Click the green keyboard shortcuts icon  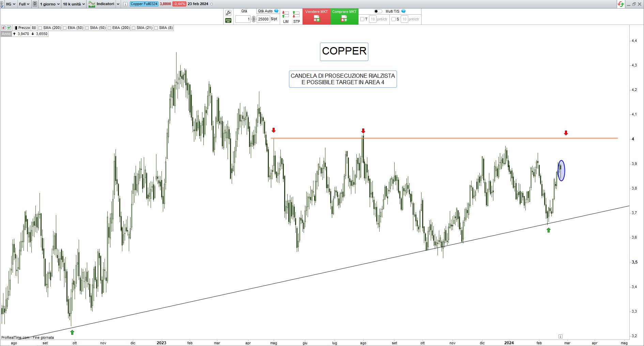[228, 20]
